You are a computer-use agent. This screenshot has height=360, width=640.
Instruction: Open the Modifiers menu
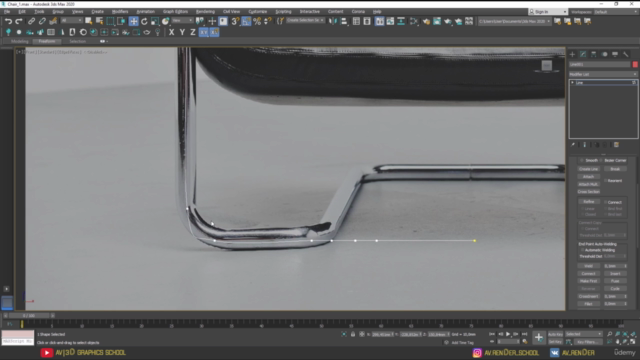120,12
